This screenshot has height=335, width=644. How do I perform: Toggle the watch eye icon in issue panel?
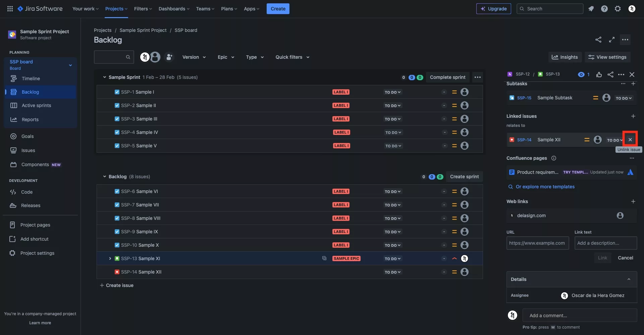tap(581, 75)
